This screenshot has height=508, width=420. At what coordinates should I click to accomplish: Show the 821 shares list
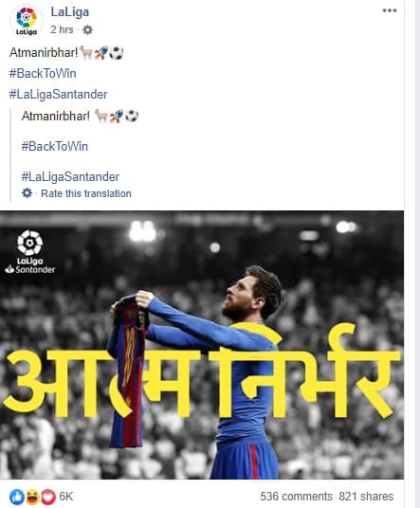point(366,497)
